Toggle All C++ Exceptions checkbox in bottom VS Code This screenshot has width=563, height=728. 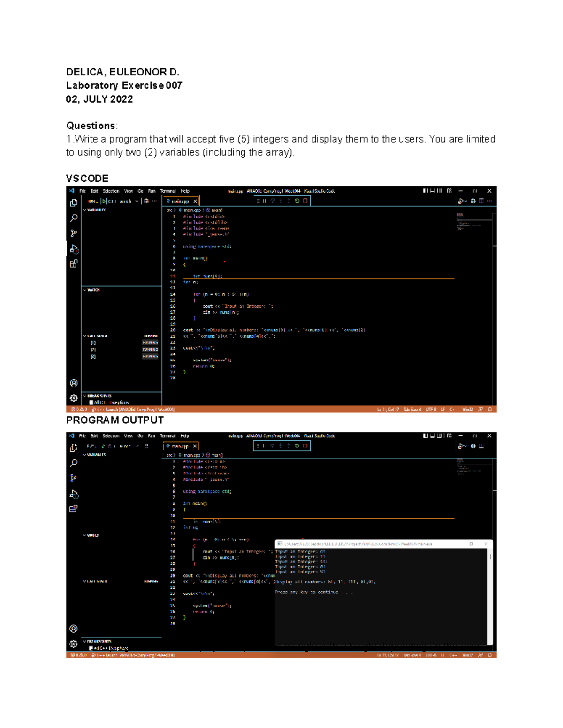click(x=91, y=648)
